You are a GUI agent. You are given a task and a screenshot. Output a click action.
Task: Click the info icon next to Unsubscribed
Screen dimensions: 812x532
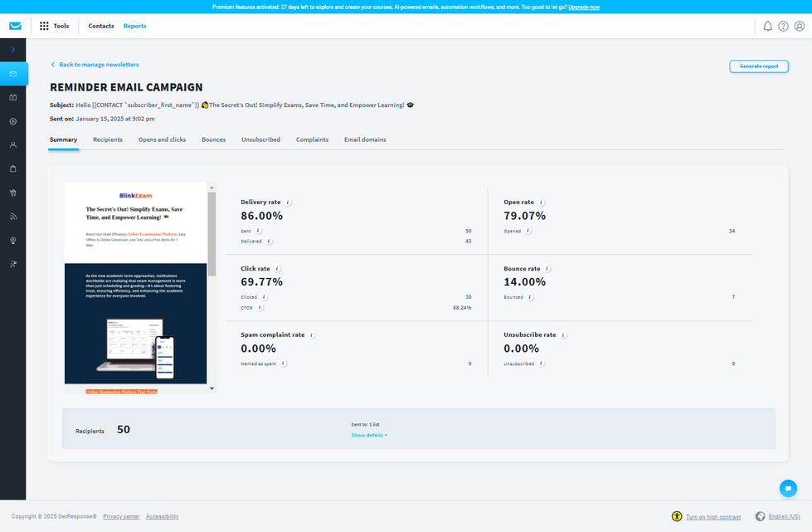(x=541, y=364)
